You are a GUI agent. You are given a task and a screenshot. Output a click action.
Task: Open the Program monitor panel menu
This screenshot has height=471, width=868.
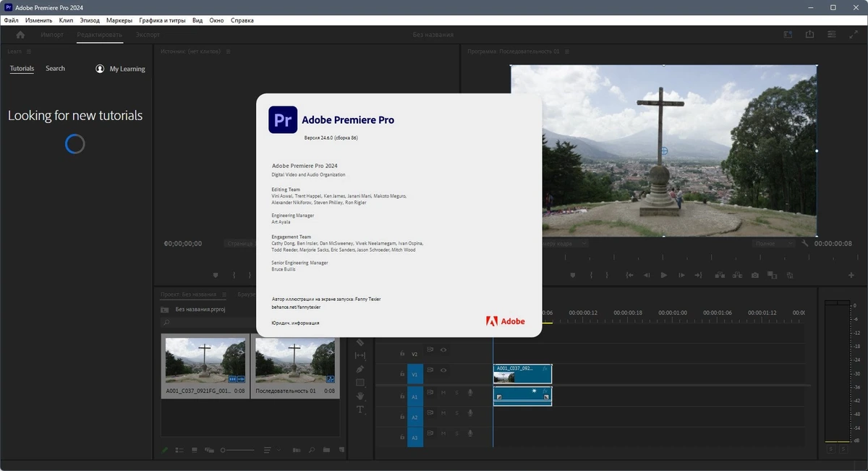[567, 51]
